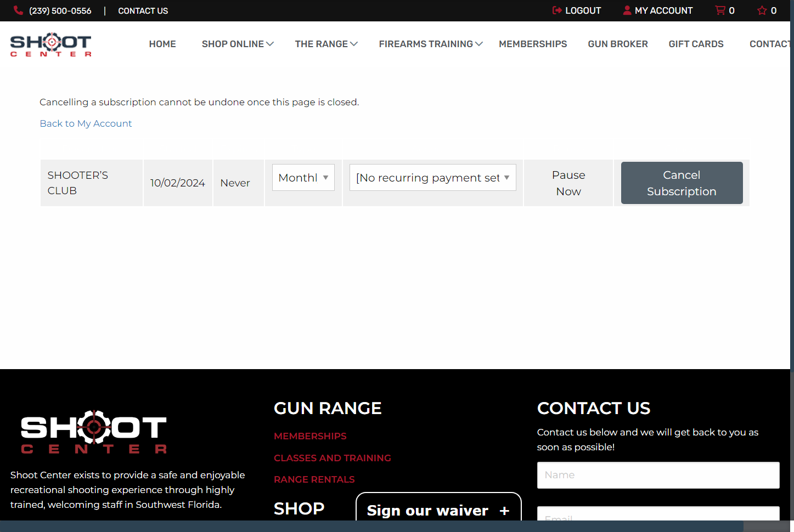Open the Memberships nav item

click(x=533, y=44)
